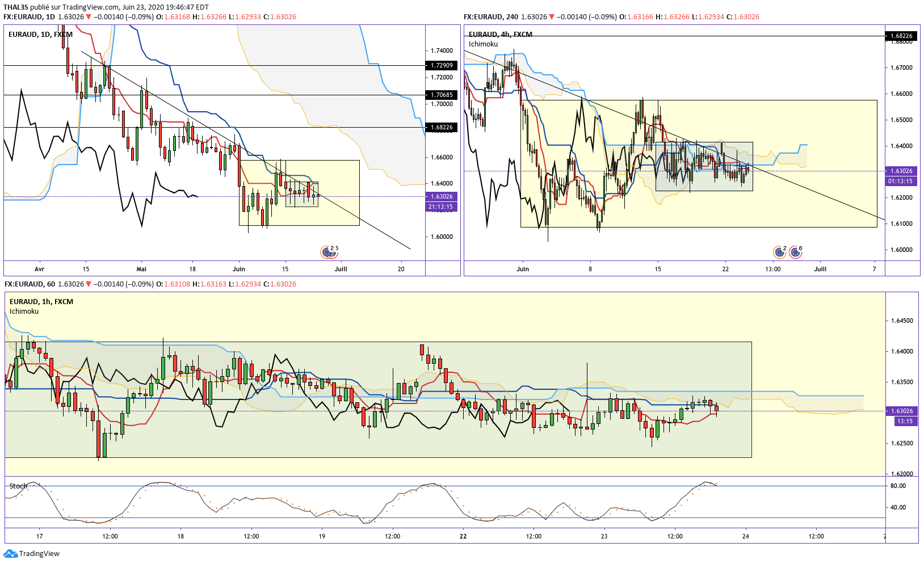
Task: Click the 1.63026 current price tag on 1D chart
Action: pos(442,197)
